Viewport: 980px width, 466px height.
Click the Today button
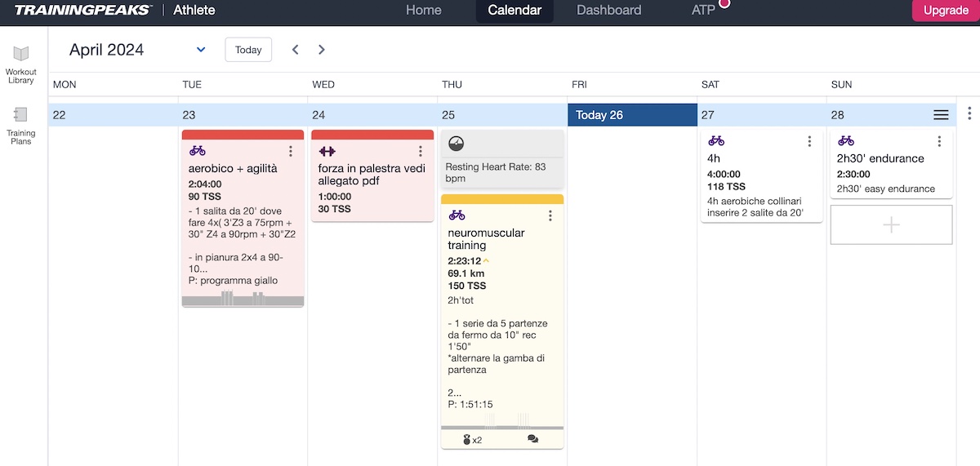[248, 50]
